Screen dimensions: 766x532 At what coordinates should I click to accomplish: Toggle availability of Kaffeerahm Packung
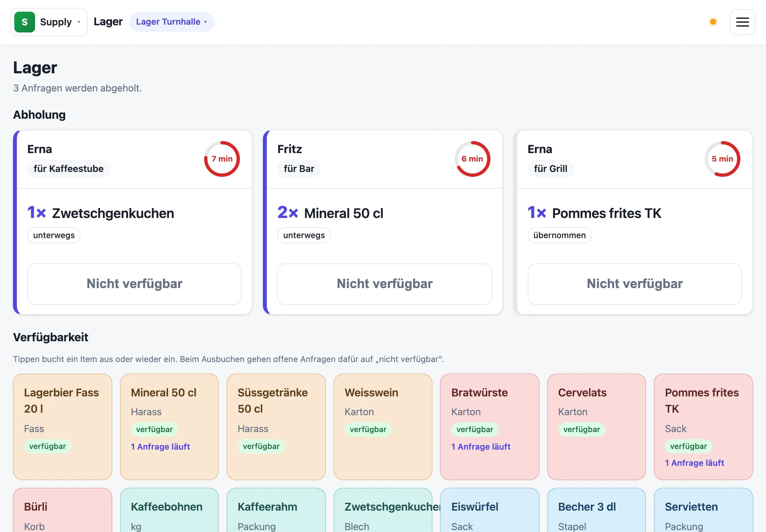[x=276, y=511]
